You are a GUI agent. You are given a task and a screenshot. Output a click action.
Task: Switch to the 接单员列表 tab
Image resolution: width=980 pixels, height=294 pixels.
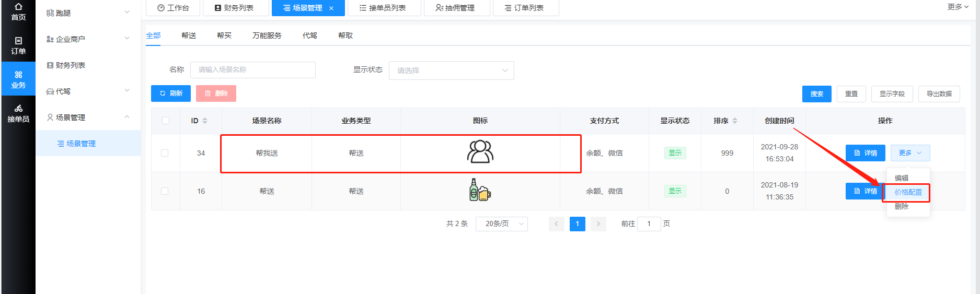pos(384,8)
